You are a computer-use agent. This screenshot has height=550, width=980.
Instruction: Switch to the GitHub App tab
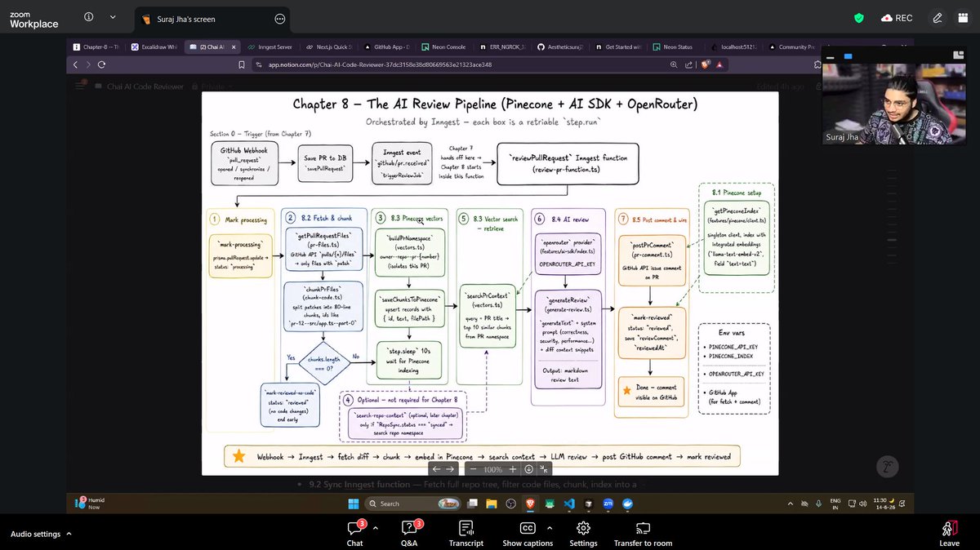[x=387, y=47]
